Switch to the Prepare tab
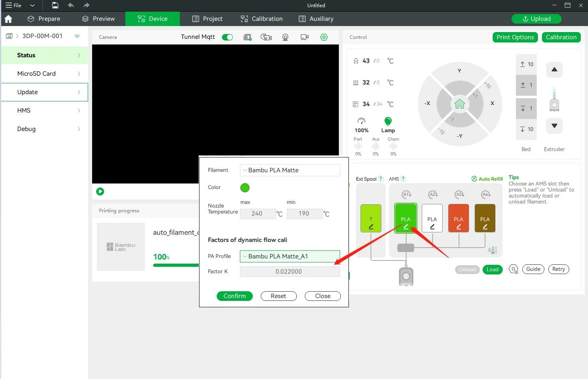 point(44,19)
